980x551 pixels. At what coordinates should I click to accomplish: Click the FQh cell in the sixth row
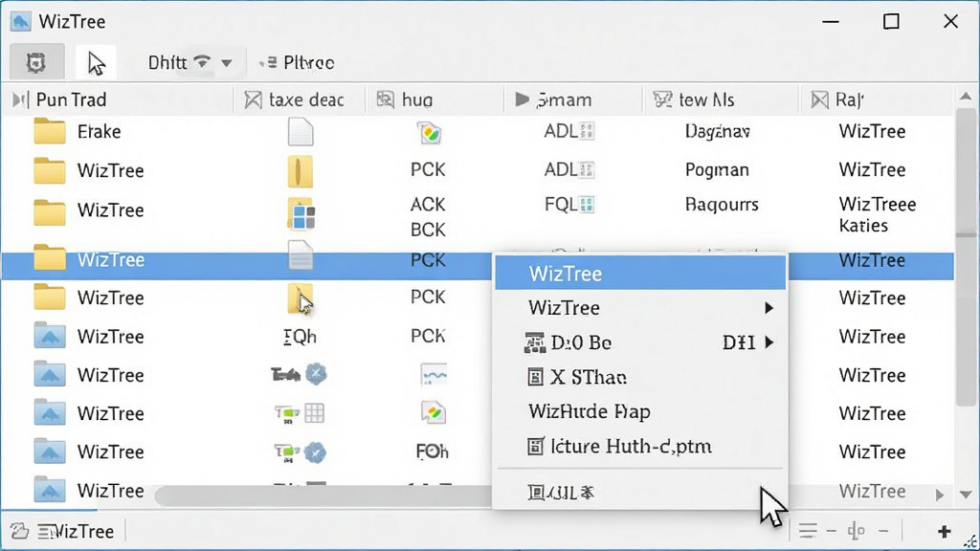coord(300,337)
